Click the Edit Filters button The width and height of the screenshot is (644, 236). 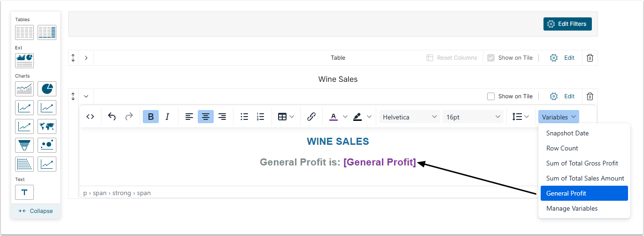567,24
